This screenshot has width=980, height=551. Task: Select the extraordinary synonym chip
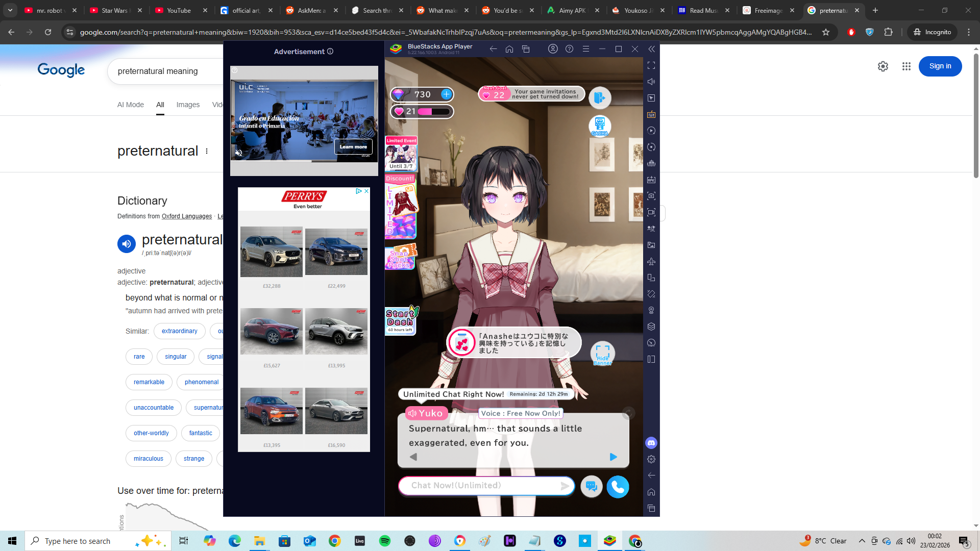[x=180, y=331]
